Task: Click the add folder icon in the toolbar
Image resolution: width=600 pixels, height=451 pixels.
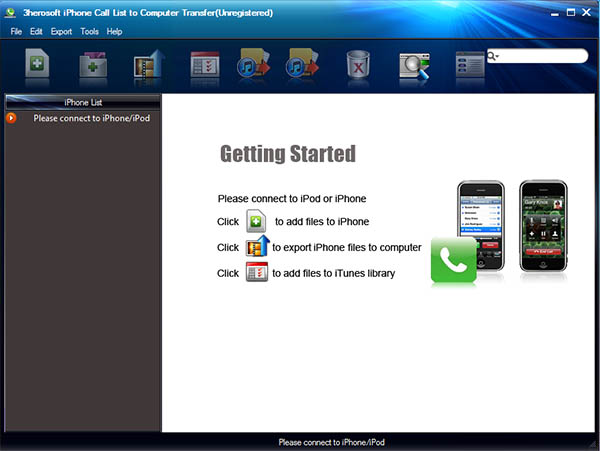Action: 93,66
